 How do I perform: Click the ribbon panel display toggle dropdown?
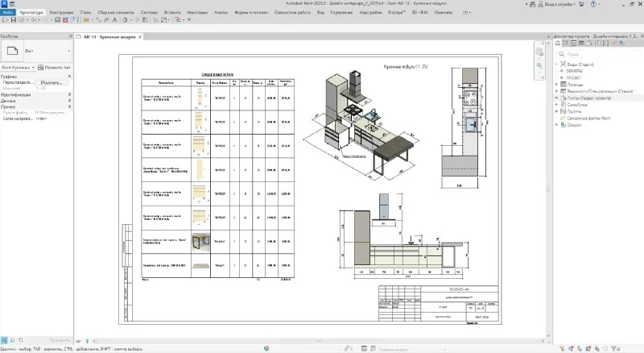click(x=466, y=12)
